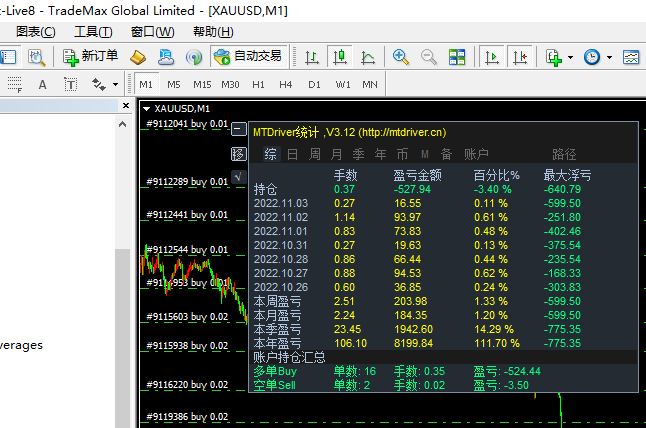Viewport: 646px width, 428px height.
Task: Select the M15 timeframe
Action: (202, 84)
